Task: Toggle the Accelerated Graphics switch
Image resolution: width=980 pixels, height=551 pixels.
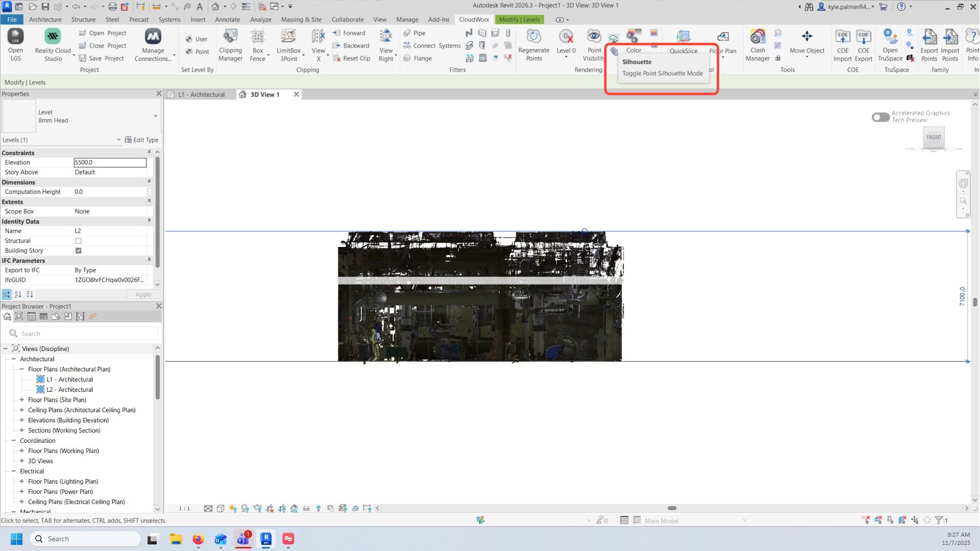Action: [x=880, y=117]
